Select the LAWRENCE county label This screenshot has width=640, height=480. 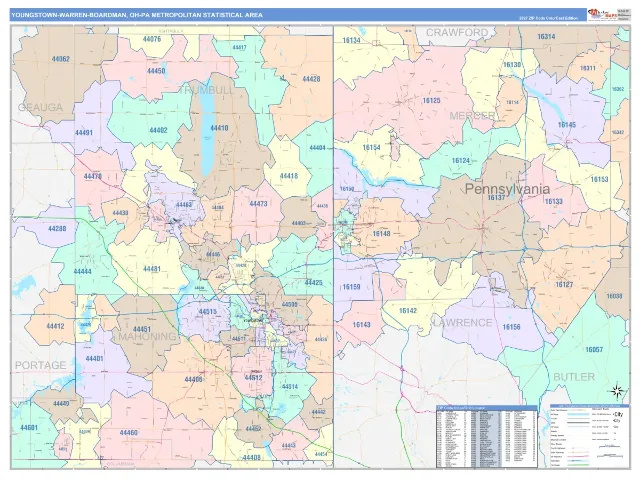click(x=462, y=323)
